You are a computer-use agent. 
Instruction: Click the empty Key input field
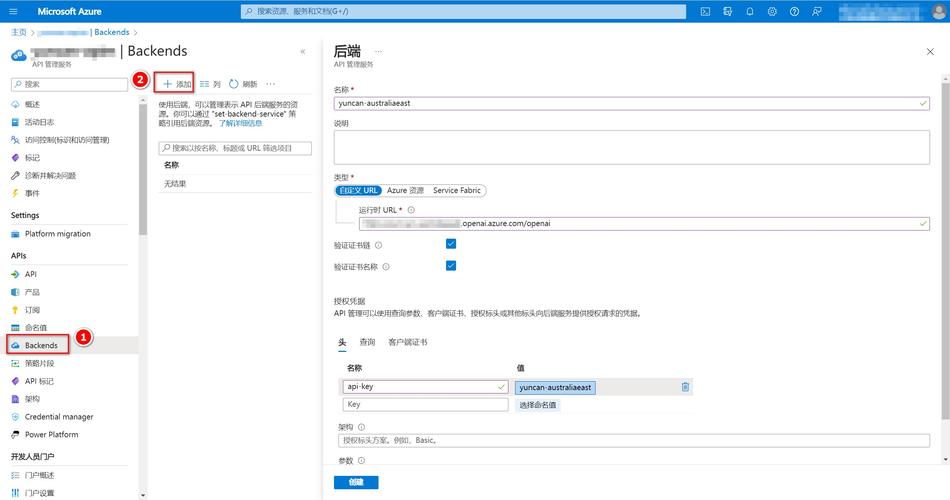pyautogui.click(x=425, y=404)
